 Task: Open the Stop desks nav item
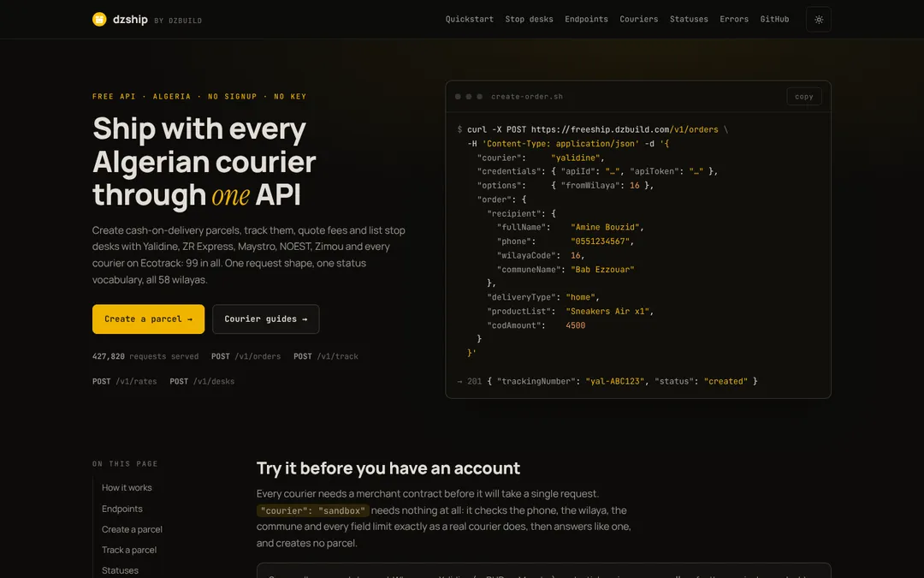(x=529, y=20)
